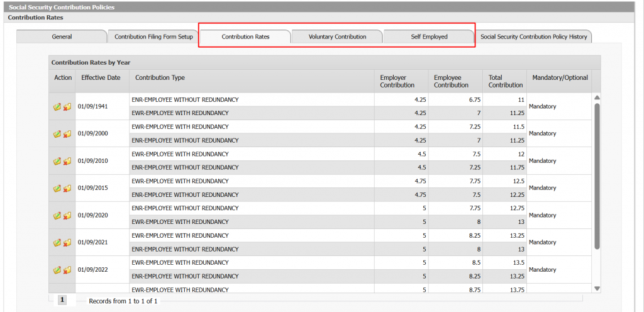Click Mandatory label in the 01/09/2010 row

point(543,161)
